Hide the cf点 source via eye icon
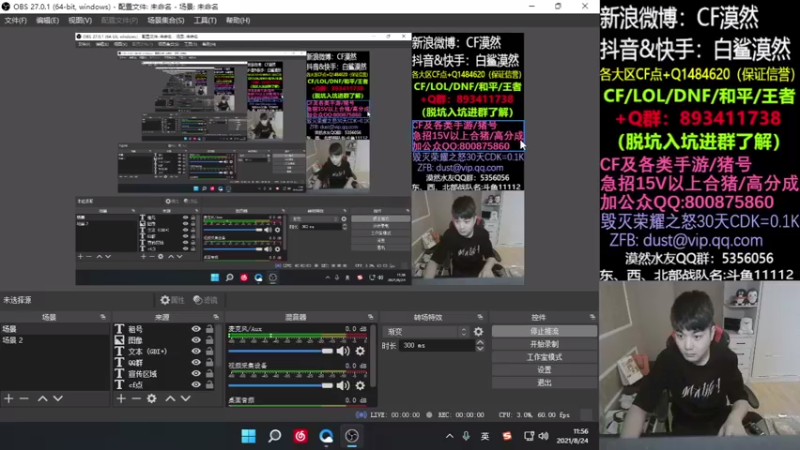Image resolution: width=800 pixels, height=450 pixels. tap(196, 385)
